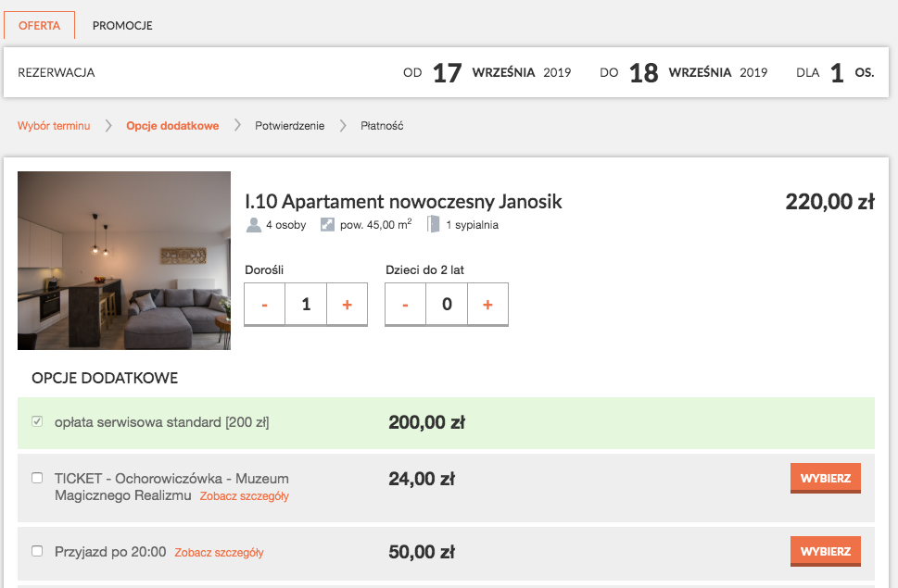Open the "Potwierdzenie" breadcrumb step

pyautogui.click(x=293, y=125)
